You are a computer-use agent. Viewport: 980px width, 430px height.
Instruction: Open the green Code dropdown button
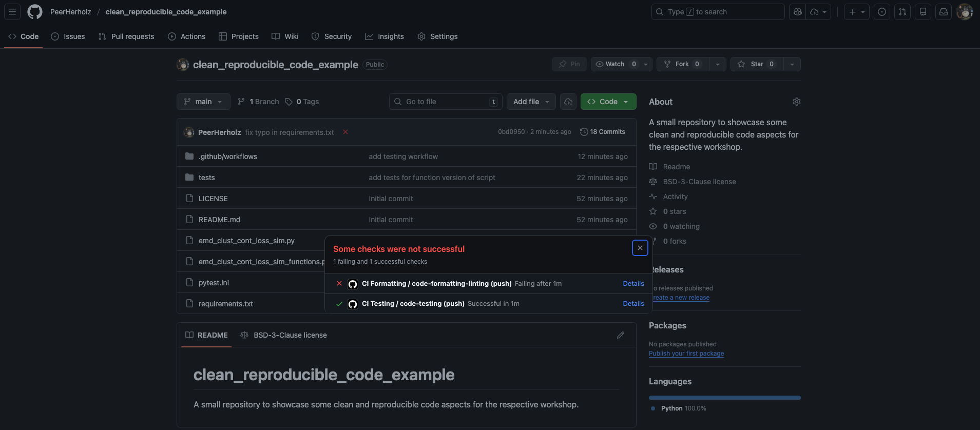point(608,102)
